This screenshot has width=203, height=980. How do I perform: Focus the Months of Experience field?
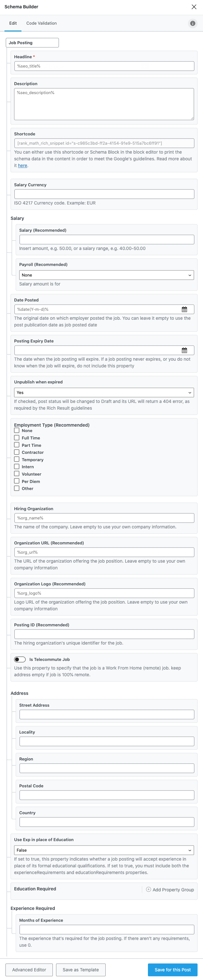tap(107, 929)
